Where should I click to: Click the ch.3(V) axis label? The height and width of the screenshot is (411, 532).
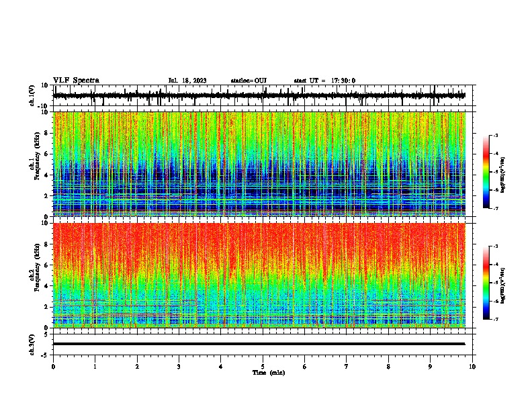(32, 345)
